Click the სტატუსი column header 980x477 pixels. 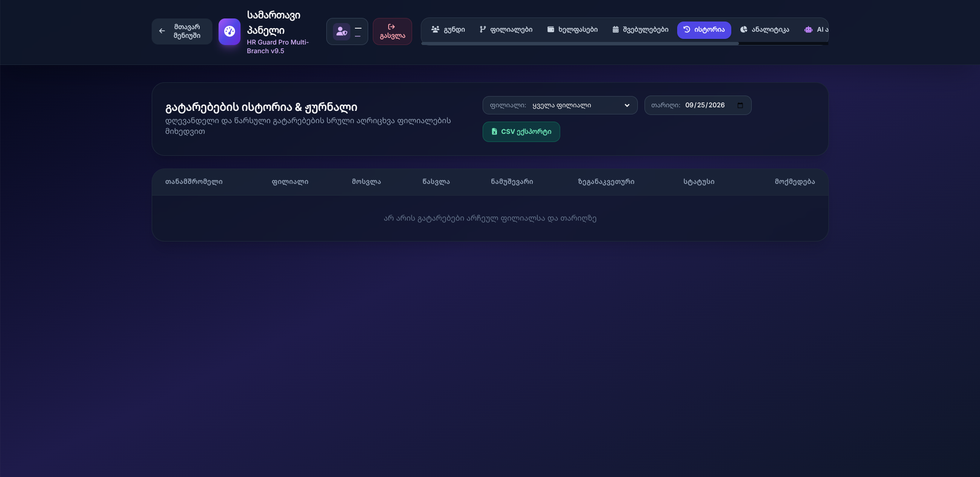[699, 182]
